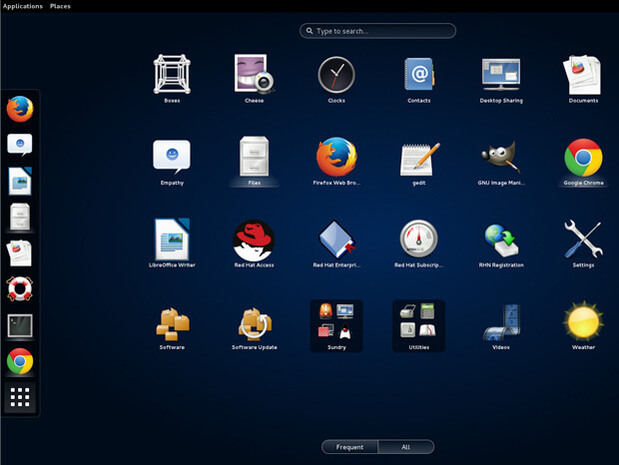Launch GNU Image Manipulation Program
The height and width of the screenshot is (465, 619).
[x=501, y=158]
